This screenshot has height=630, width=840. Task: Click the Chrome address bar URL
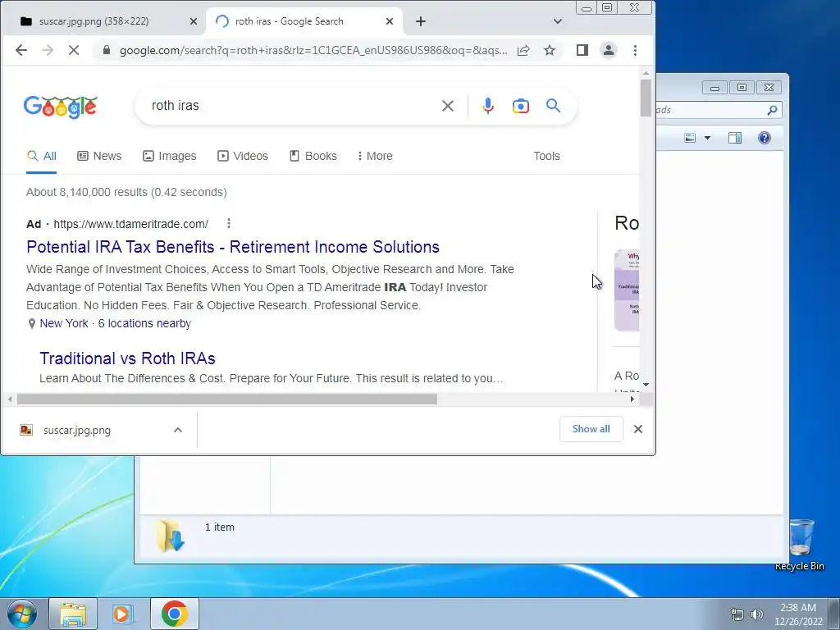(x=313, y=50)
